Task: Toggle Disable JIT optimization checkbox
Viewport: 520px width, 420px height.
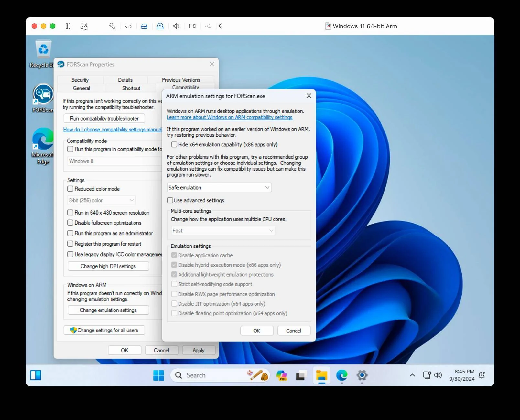Action: (x=174, y=304)
